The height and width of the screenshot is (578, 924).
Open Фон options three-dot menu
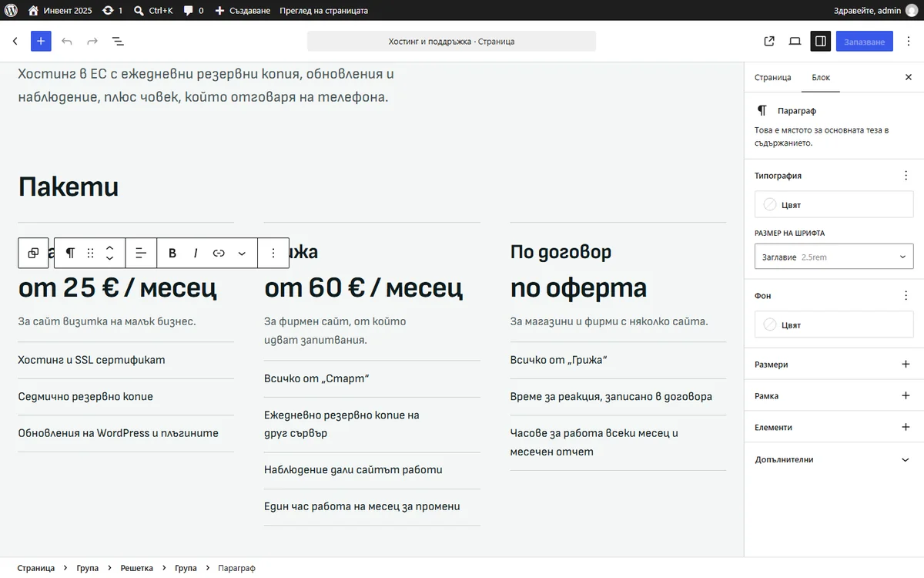pyautogui.click(x=906, y=295)
